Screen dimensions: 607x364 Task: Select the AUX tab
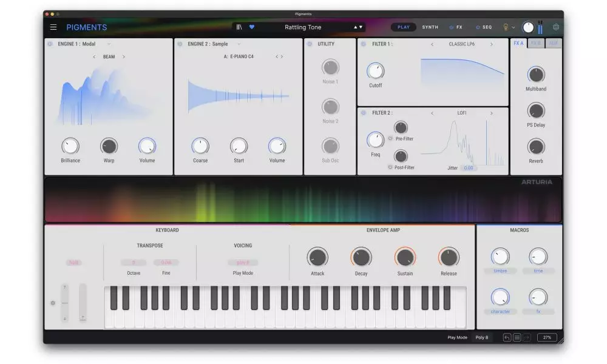click(554, 43)
